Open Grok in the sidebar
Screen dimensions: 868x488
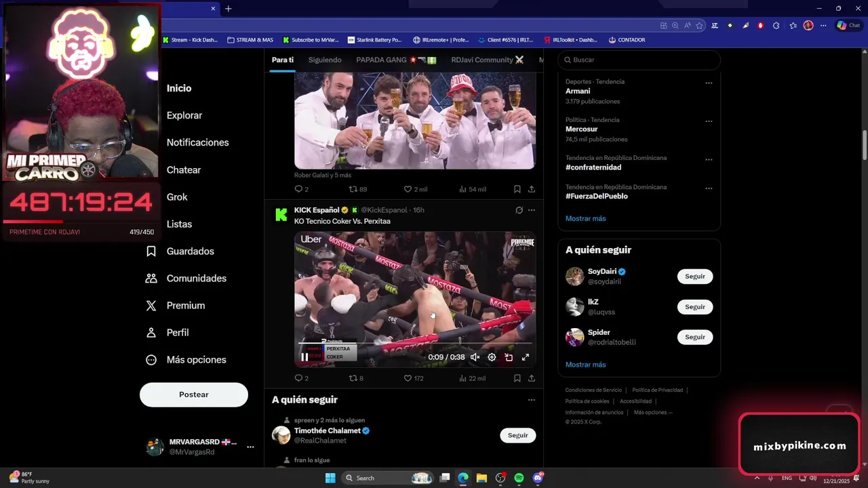point(177,197)
